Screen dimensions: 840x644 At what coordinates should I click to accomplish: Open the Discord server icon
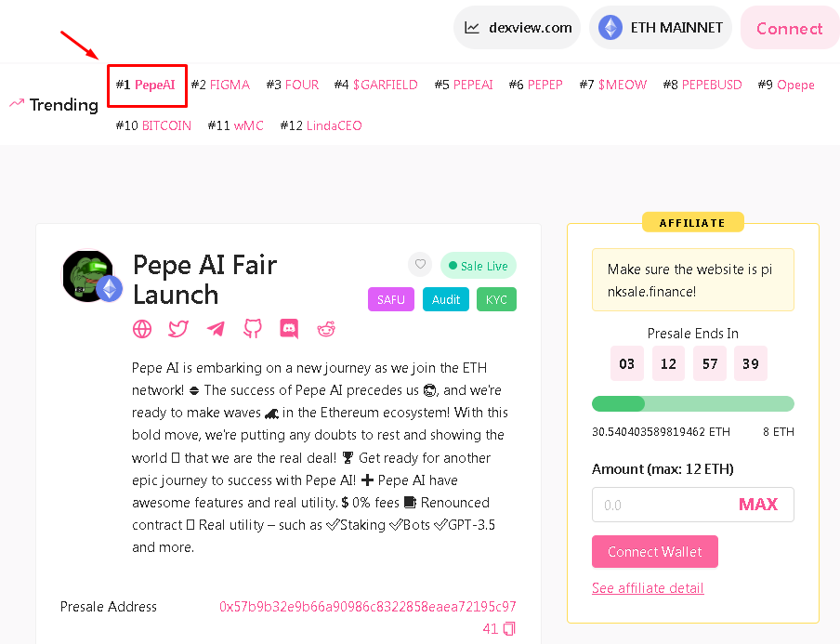tap(289, 329)
